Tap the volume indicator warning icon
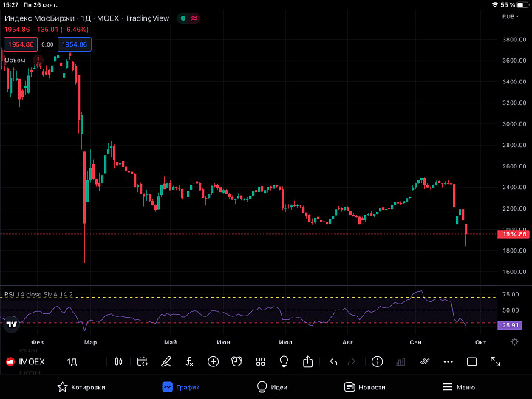532x399 pixels. click(38, 60)
